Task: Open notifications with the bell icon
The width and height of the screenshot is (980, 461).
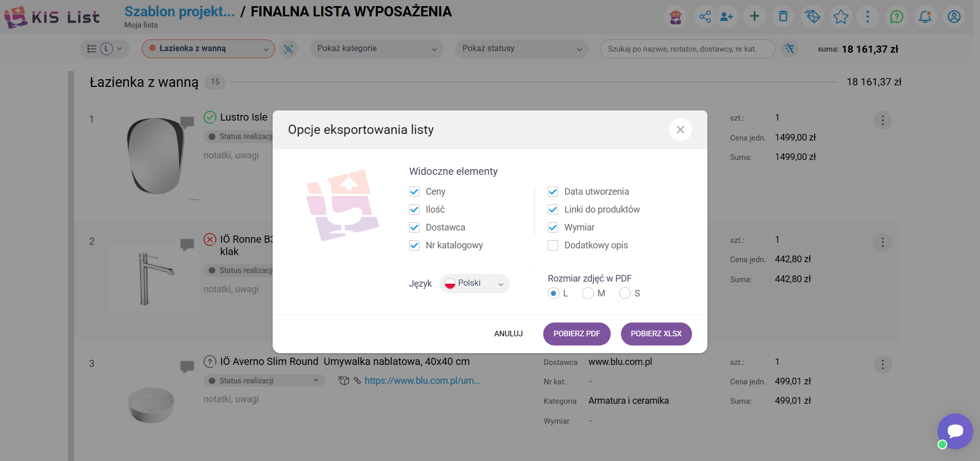Action: [925, 16]
